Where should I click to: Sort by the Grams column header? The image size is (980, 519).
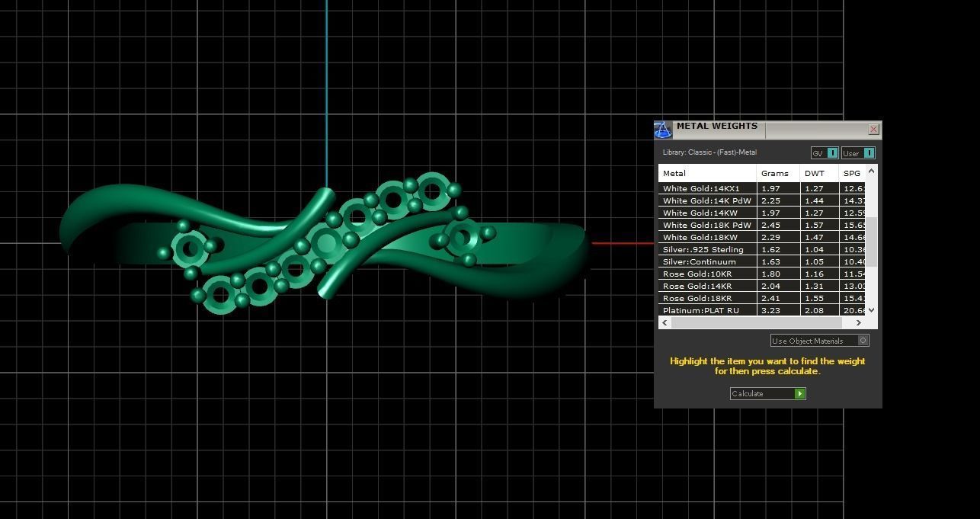[778, 173]
